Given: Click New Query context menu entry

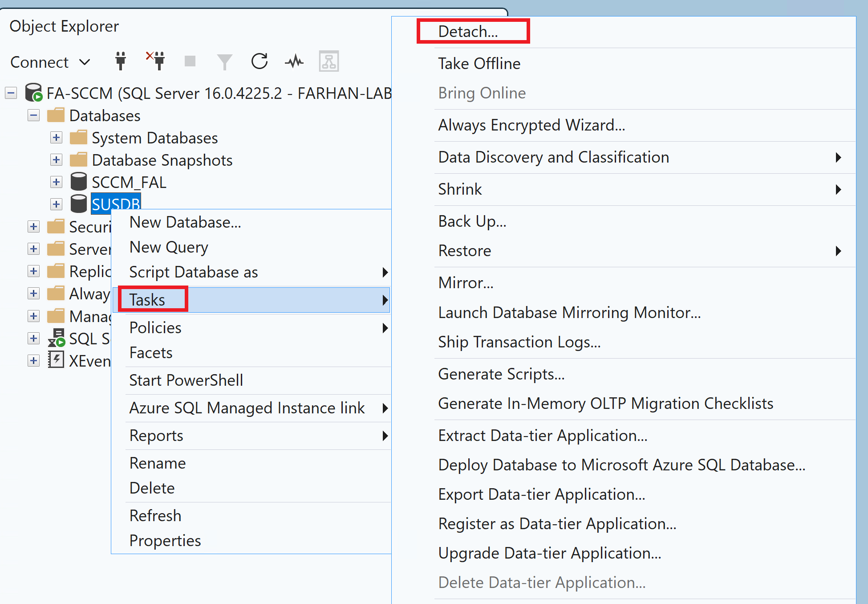Looking at the screenshot, I should (x=168, y=247).
